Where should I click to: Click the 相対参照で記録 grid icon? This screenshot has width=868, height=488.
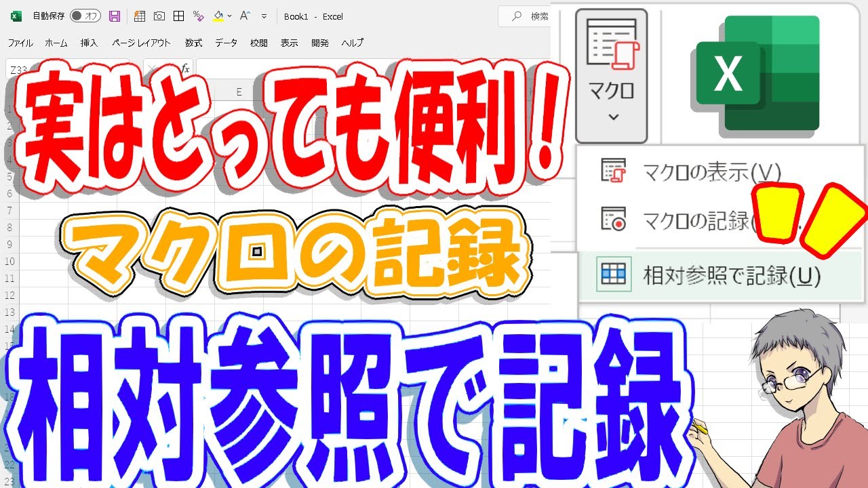pyautogui.click(x=614, y=274)
